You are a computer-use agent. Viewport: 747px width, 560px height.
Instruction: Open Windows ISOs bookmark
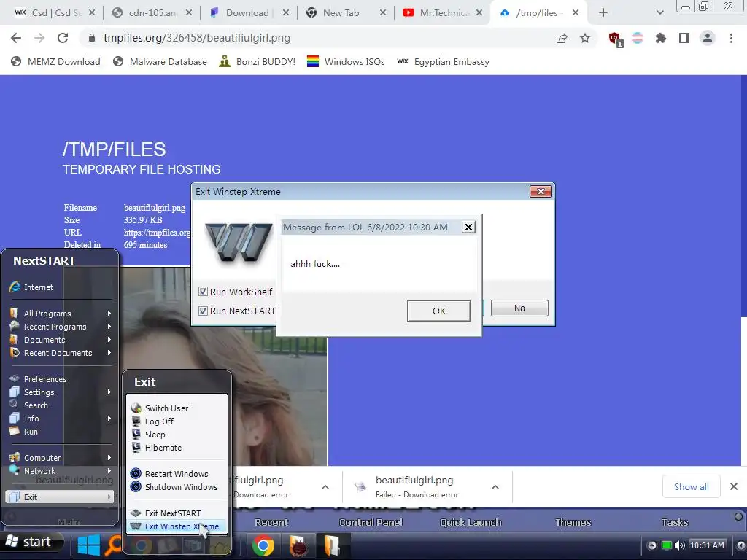[x=346, y=61]
